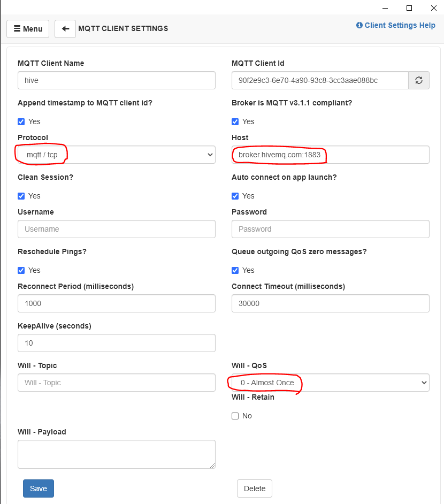
Task: Focus the Will - Topic field
Action: [x=117, y=383]
